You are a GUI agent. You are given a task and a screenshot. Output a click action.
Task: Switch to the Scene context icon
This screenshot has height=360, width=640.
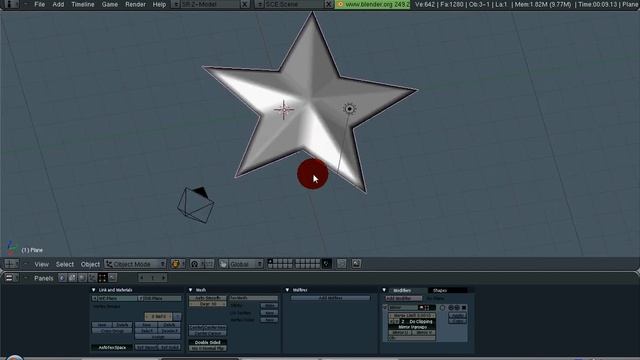[x=112, y=278]
